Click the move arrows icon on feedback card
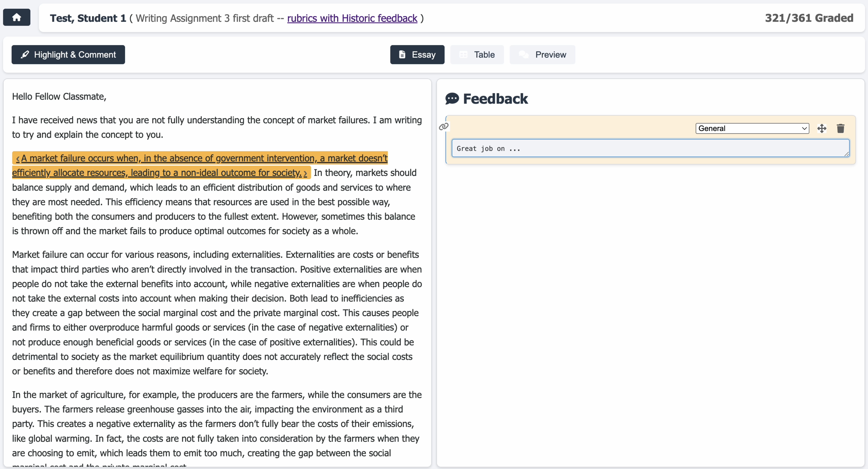Image resolution: width=868 pixels, height=469 pixels. tap(821, 128)
